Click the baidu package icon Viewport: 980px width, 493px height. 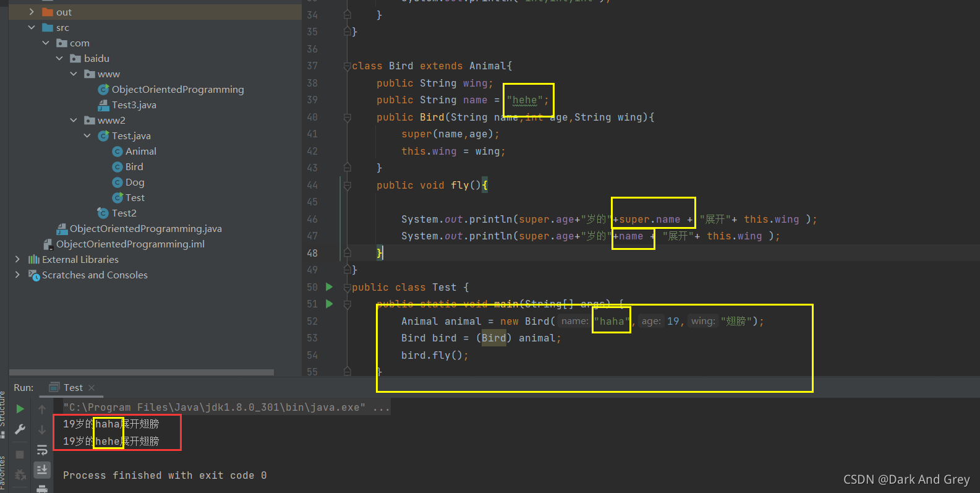[75, 58]
